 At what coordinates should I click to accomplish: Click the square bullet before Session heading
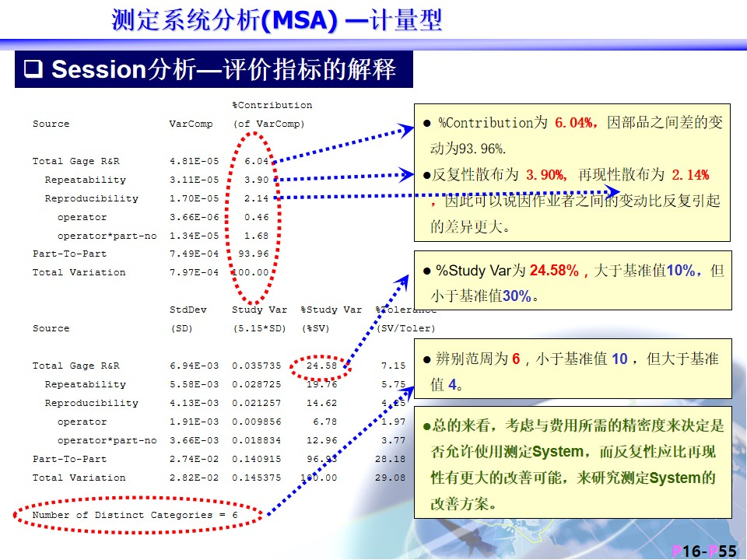pos(33,70)
